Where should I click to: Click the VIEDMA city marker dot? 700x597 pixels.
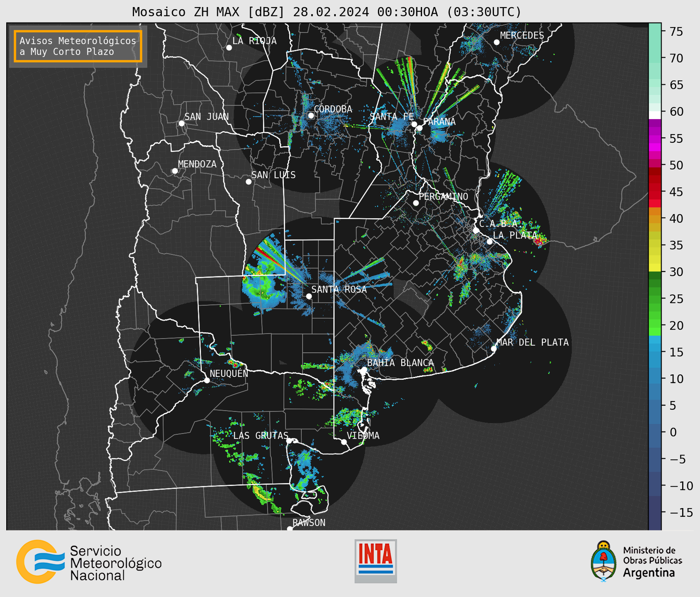[344, 442]
